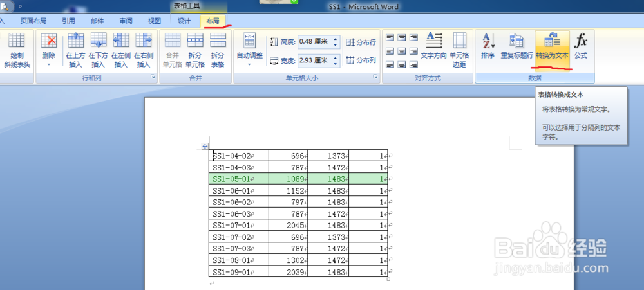
Task: Open the Cell Size (单元格大小) dialog launcher
Action: coord(375,77)
